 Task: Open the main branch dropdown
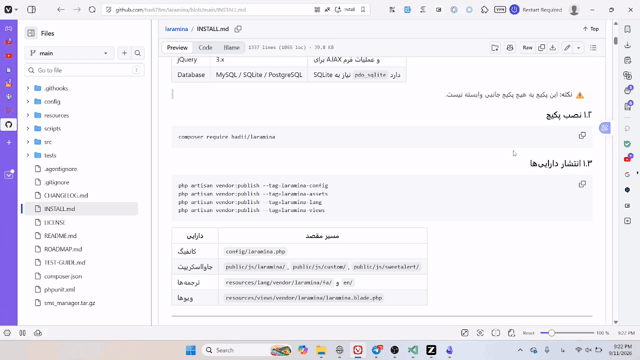coord(69,53)
